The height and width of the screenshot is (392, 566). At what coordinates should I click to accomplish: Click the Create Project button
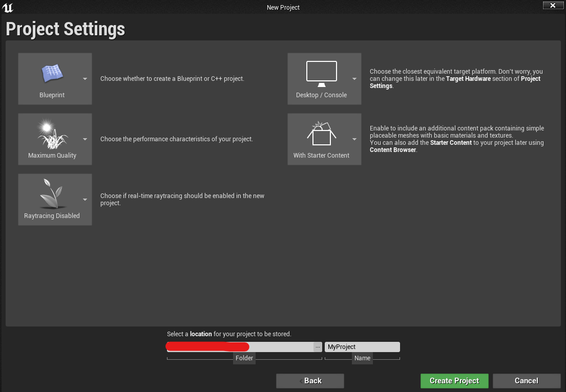454,381
